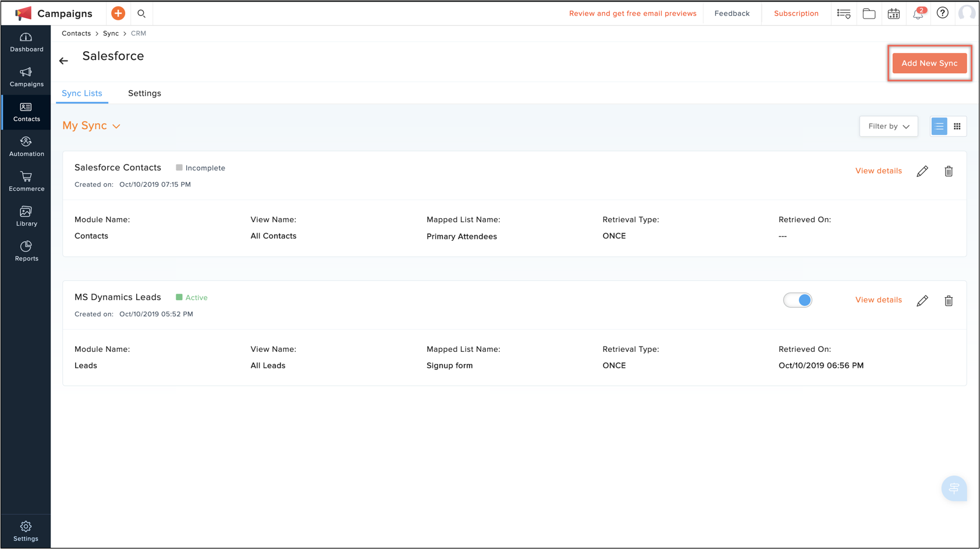Open Automation in the sidebar

pos(26,147)
